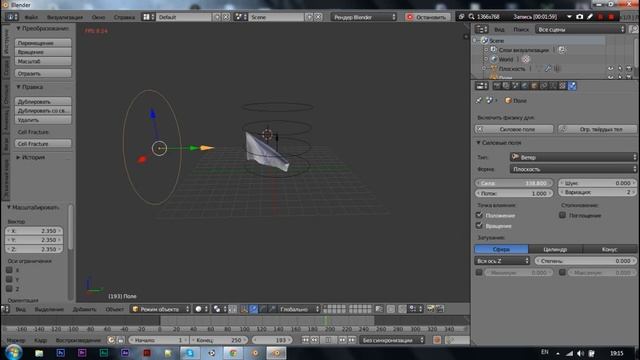
Task: Open the Глобально orientation dropdown
Action: 299,309
